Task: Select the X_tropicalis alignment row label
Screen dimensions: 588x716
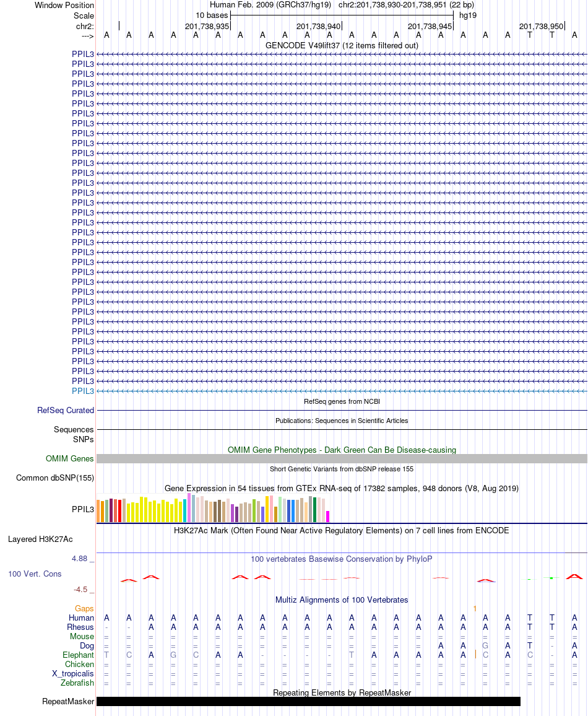Action: coord(73,673)
